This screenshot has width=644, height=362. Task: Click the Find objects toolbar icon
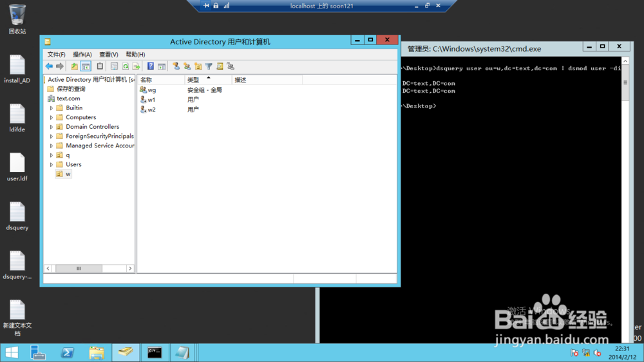tap(220, 66)
